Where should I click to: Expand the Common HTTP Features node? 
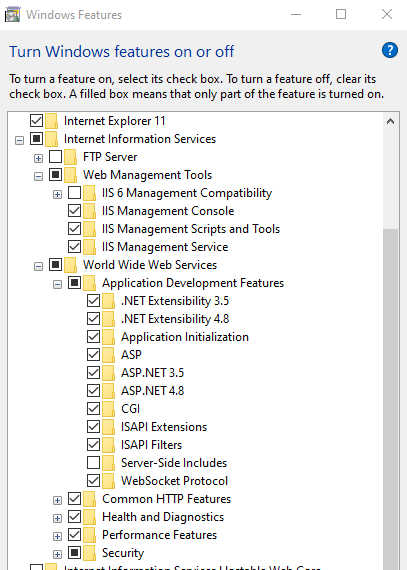(x=57, y=500)
